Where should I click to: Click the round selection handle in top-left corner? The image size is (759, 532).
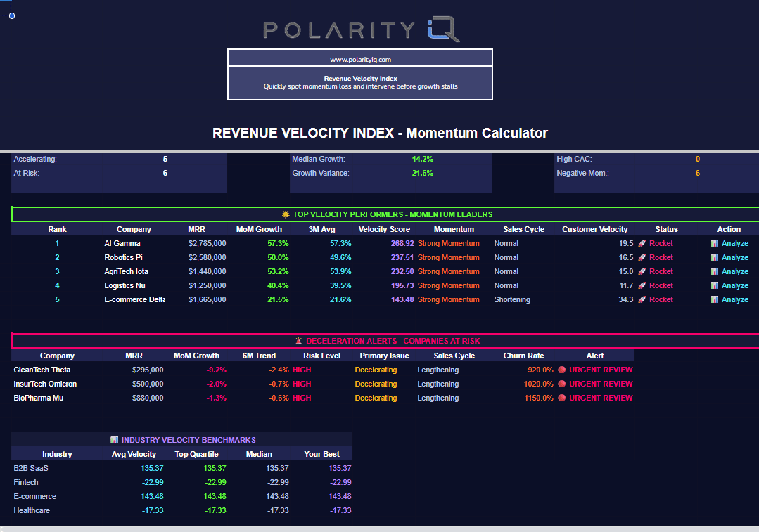(x=12, y=15)
